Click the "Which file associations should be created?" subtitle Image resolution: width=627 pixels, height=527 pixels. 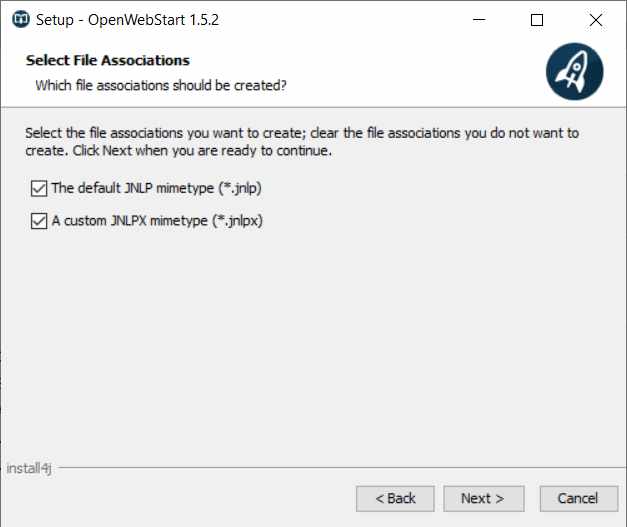point(161,86)
